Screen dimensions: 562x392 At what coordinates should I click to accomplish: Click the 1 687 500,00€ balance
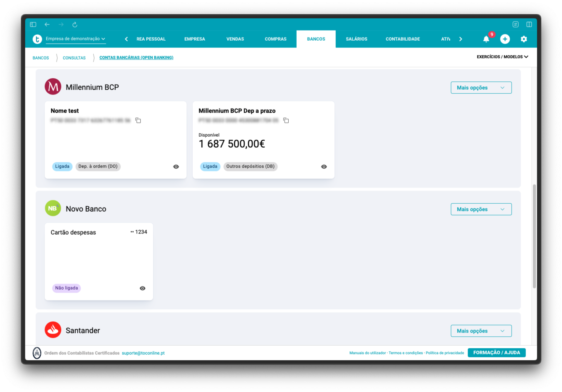(232, 144)
